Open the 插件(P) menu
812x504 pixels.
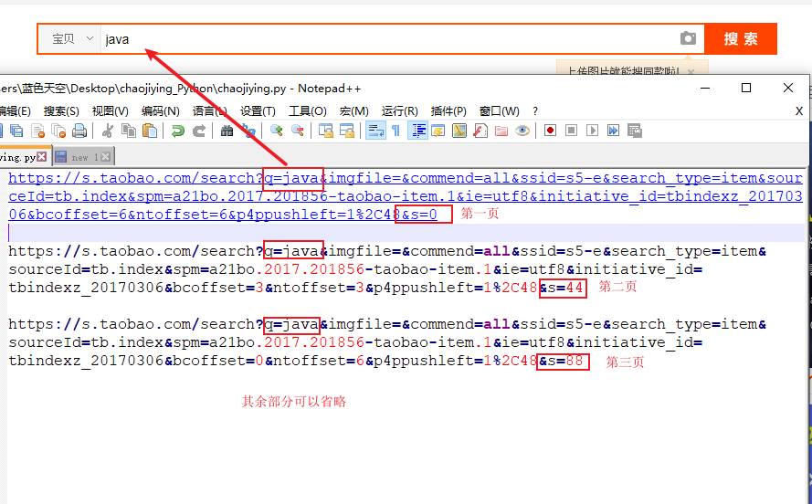pos(448,111)
